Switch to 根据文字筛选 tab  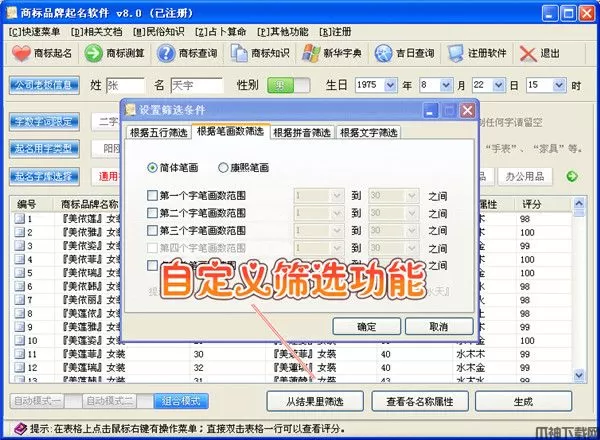(x=368, y=133)
